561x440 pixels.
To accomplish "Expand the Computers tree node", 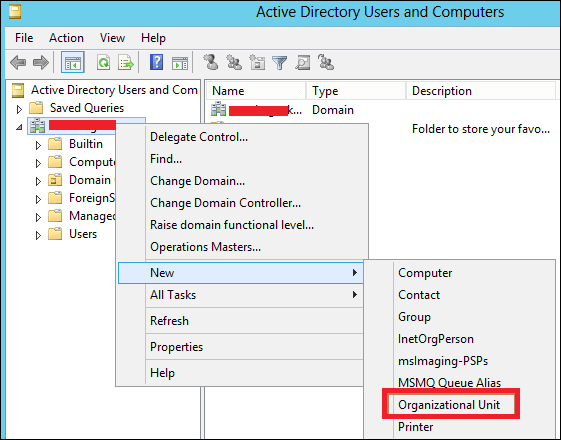I will [38, 163].
